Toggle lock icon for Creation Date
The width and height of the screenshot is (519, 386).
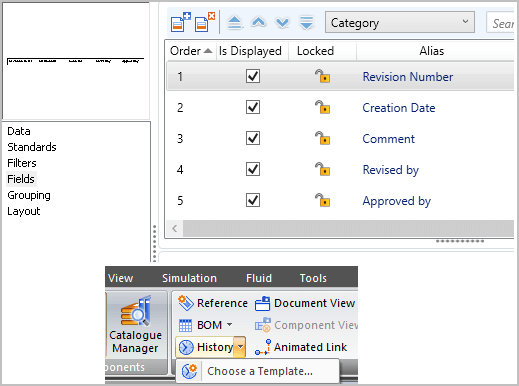point(322,107)
